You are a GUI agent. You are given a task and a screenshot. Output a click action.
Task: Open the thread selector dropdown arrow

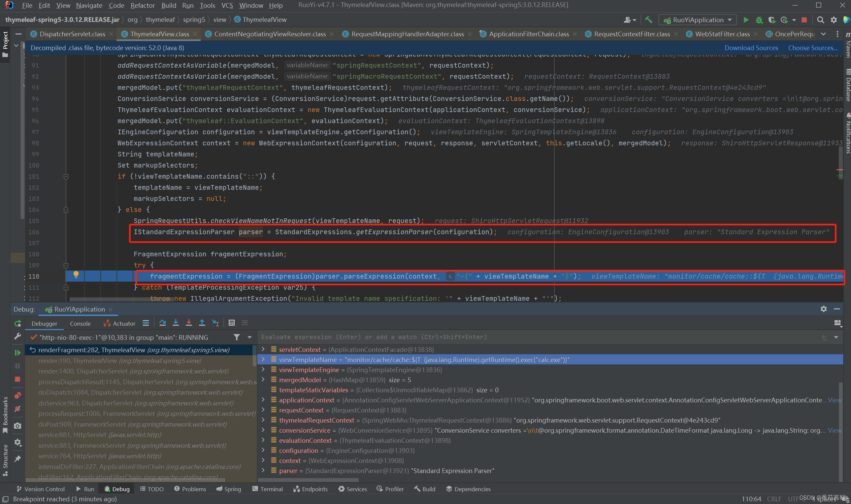point(250,337)
